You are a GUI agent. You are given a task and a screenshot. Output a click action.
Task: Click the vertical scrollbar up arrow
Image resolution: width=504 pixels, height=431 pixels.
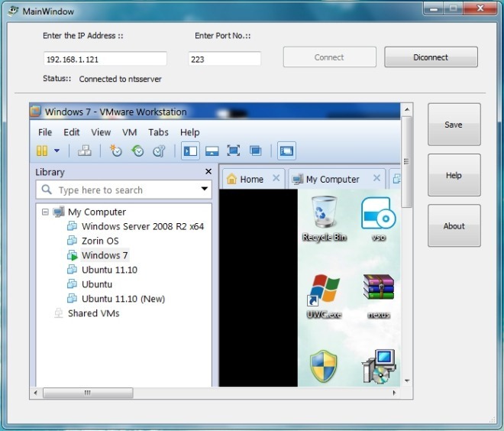pyautogui.click(x=407, y=110)
